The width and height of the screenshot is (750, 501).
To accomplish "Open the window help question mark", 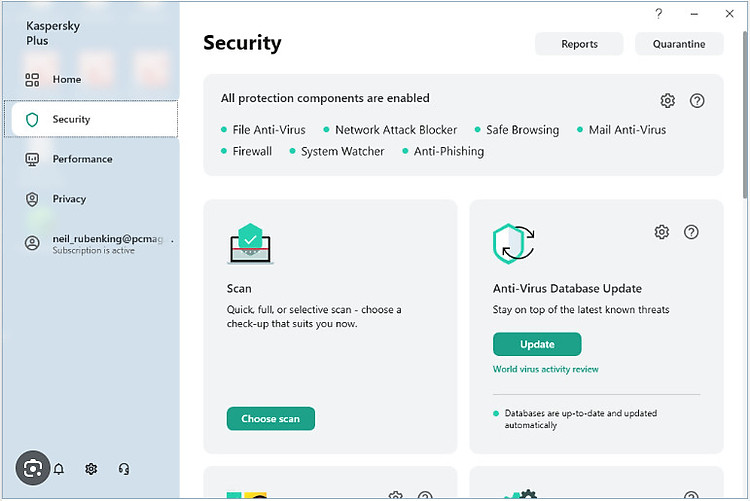I will pyautogui.click(x=659, y=14).
